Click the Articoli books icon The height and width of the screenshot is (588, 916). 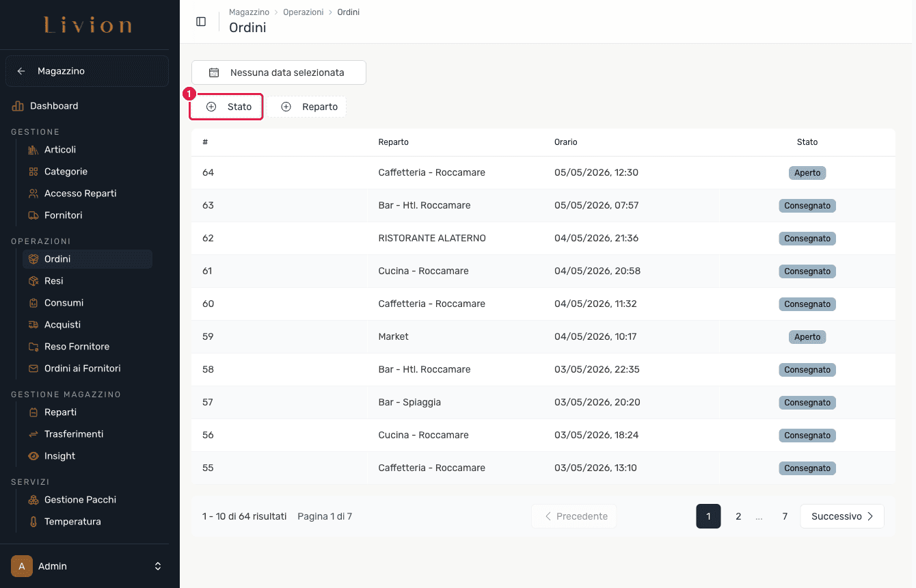pos(33,150)
